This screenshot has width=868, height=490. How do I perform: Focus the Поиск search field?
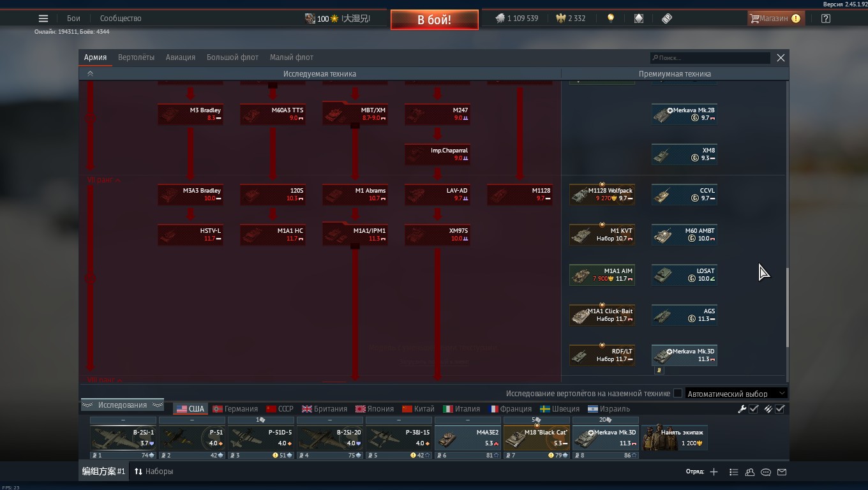tap(710, 58)
